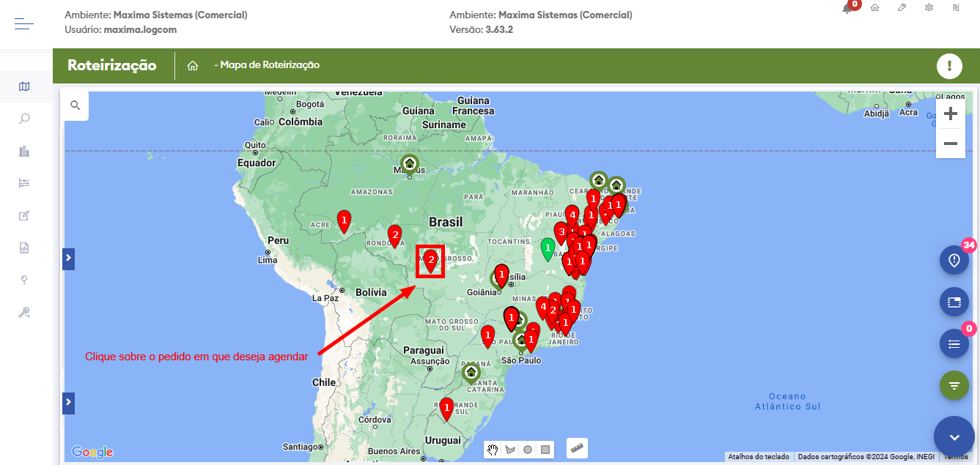980x465 pixels.
Task: Expand the lower left side panel arrow
Action: 68,402
